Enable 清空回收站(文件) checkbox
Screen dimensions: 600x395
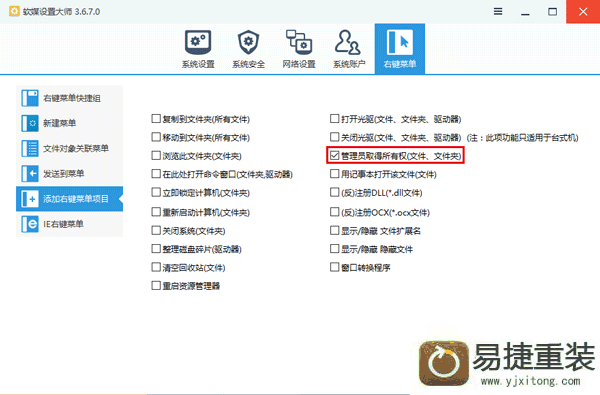pos(156,267)
